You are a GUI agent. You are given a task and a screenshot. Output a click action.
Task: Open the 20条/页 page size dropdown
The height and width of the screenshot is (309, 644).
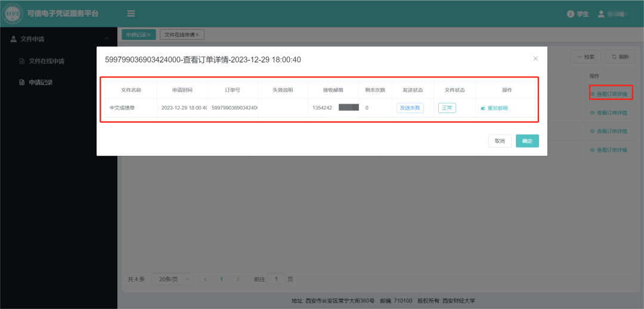[172, 279]
